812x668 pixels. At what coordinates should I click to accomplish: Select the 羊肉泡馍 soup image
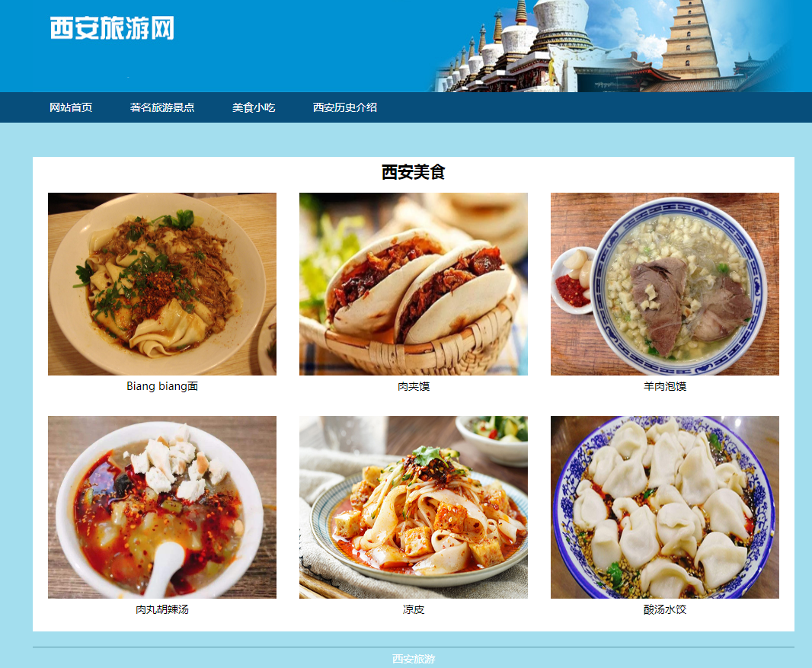665,284
